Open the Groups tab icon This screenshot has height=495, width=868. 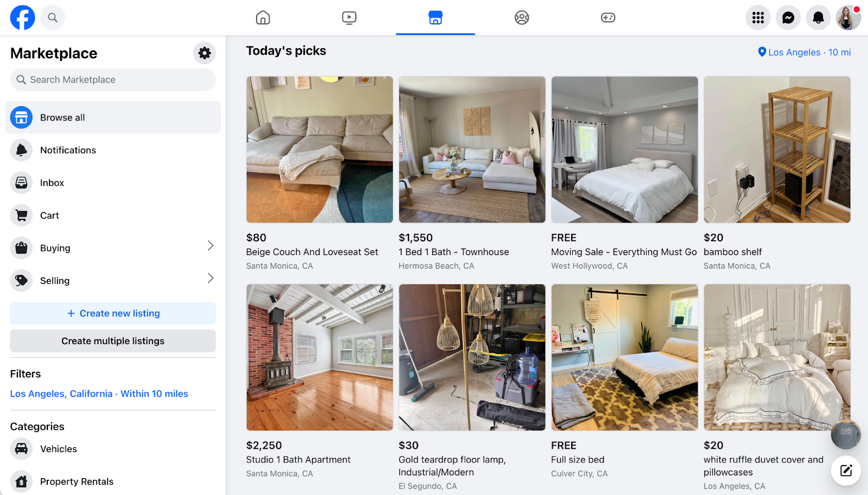tap(521, 18)
